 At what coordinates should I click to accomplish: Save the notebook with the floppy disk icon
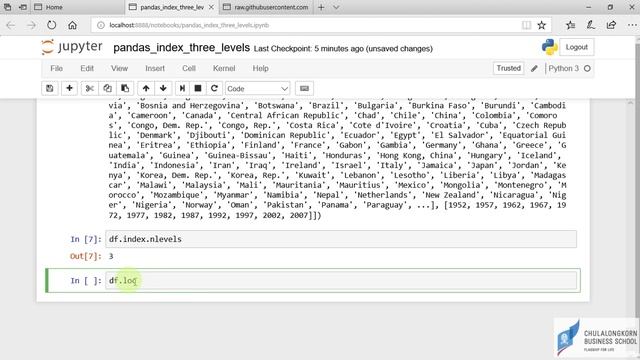pos(50,89)
